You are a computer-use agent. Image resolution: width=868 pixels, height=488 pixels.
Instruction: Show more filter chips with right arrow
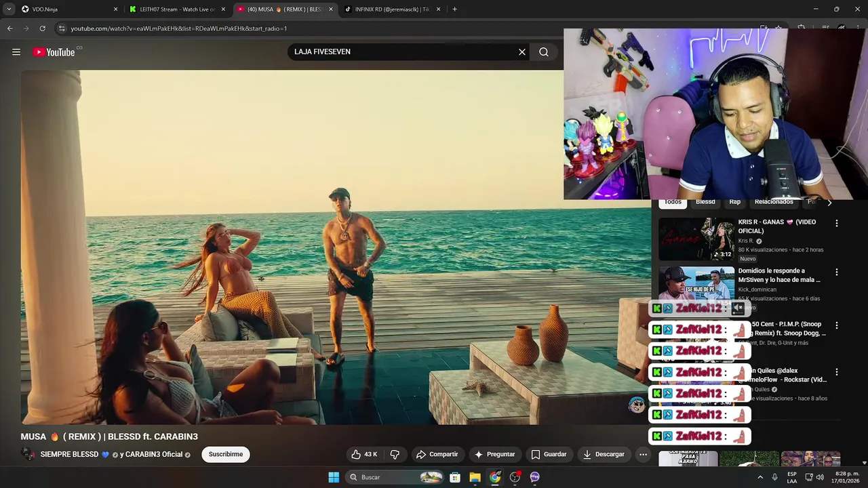tap(829, 203)
